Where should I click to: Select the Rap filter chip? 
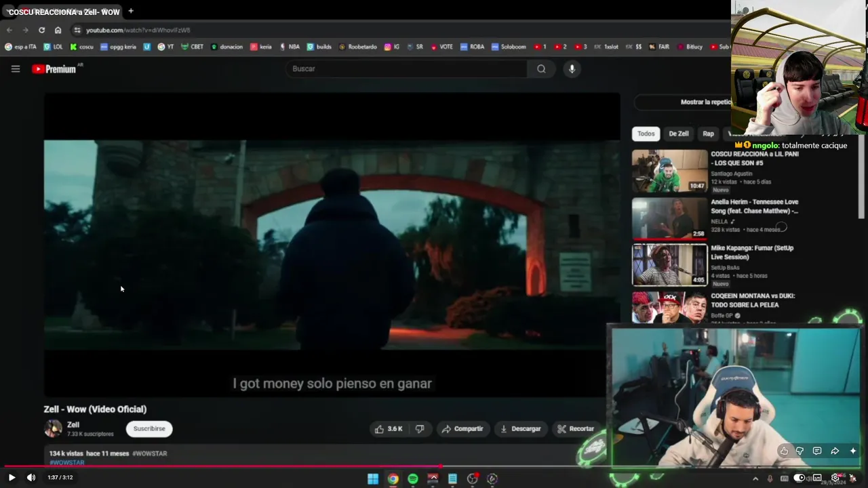tap(708, 134)
